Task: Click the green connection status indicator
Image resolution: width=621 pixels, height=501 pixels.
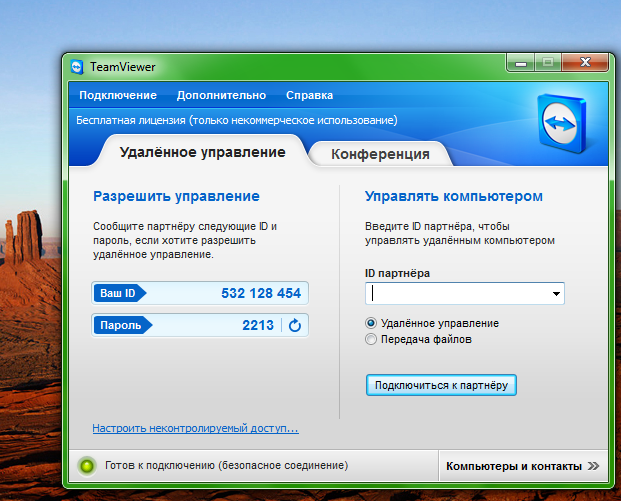Action: [x=87, y=466]
